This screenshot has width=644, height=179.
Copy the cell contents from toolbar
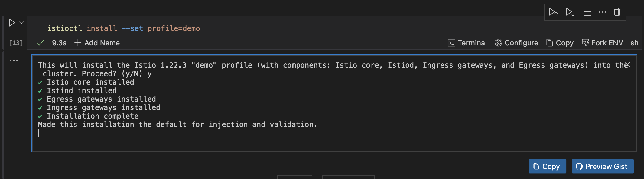[x=560, y=43]
